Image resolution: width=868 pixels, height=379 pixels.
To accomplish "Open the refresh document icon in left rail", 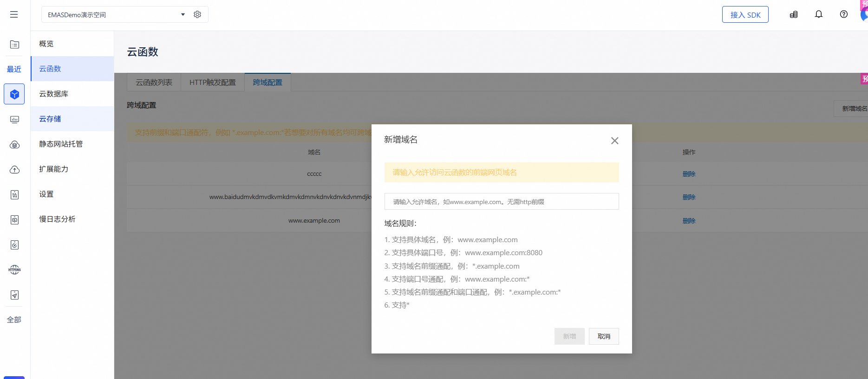I will 14,245.
